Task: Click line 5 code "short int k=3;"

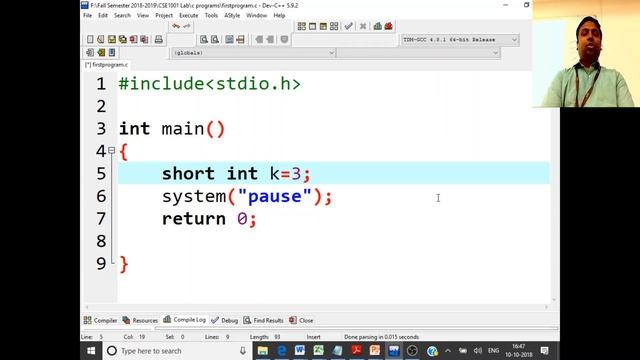Action: (x=236, y=174)
